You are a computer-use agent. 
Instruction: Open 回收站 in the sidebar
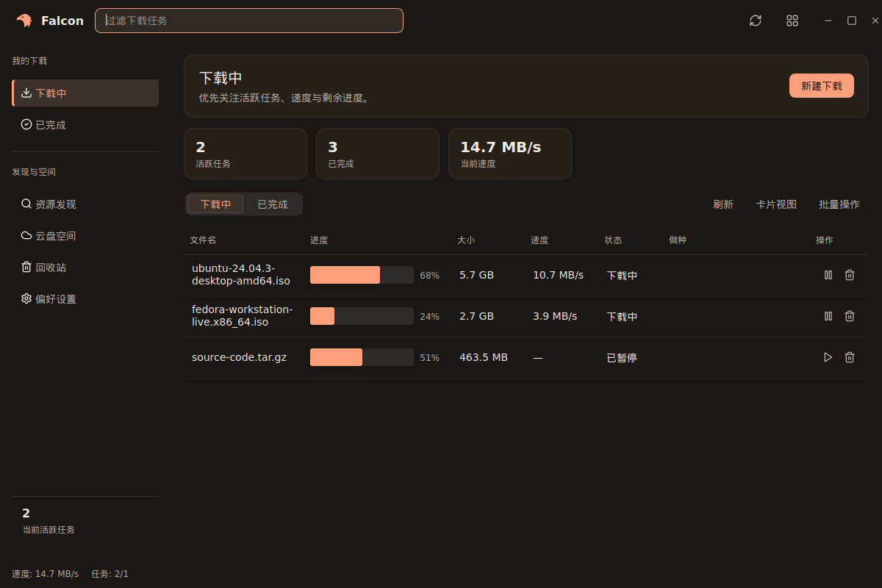coord(85,268)
